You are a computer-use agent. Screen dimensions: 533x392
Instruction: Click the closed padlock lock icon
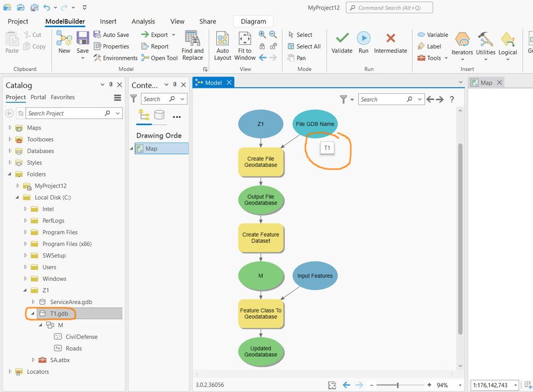point(262,46)
